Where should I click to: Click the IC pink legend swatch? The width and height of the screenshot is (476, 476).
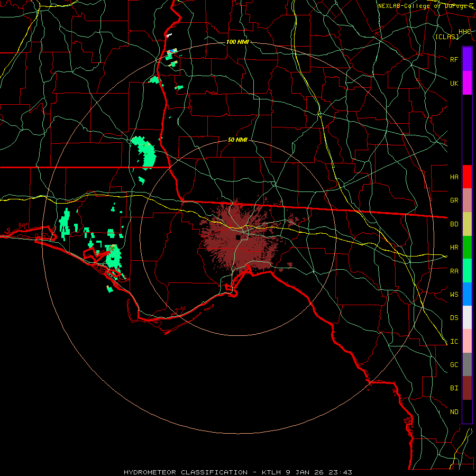point(467,341)
